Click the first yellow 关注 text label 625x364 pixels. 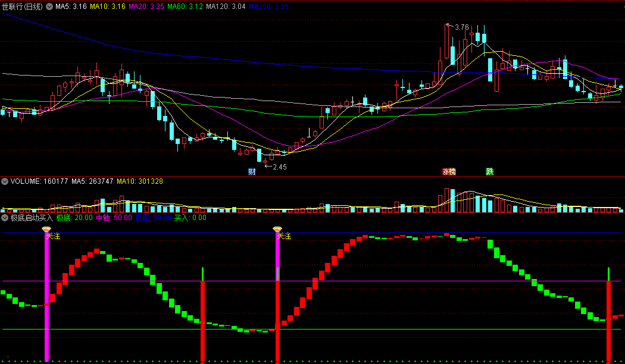pyautogui.click(x=53, y=236)
